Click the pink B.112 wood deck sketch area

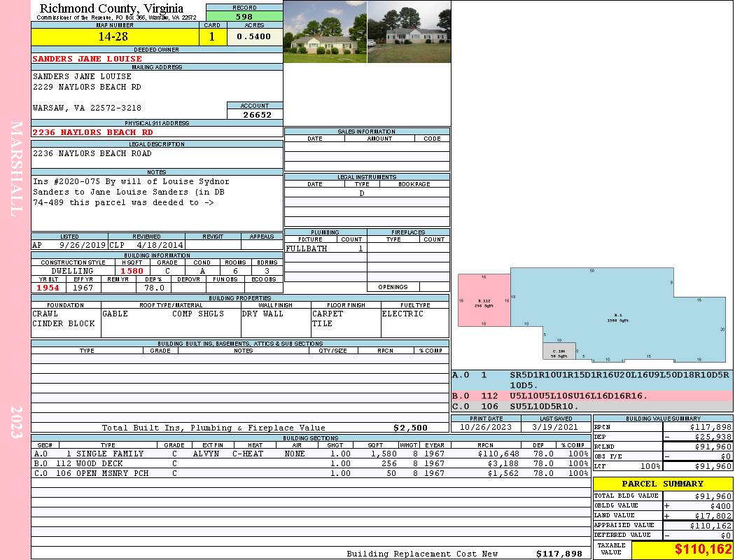484,300
